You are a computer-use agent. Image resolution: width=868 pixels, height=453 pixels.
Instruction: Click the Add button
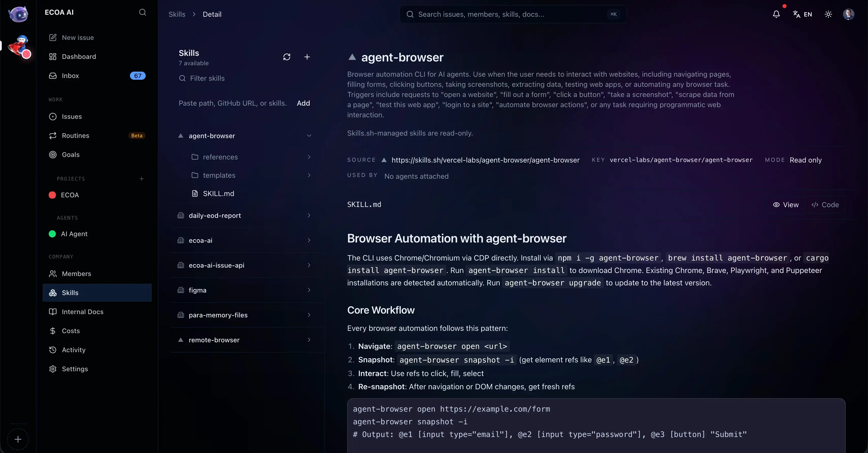point(303,103)
